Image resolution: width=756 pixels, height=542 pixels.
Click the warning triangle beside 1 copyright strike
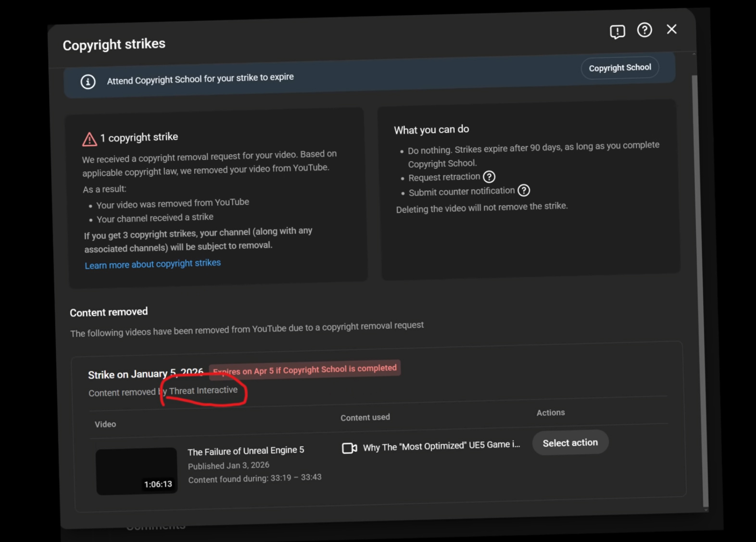pos(89,139)
